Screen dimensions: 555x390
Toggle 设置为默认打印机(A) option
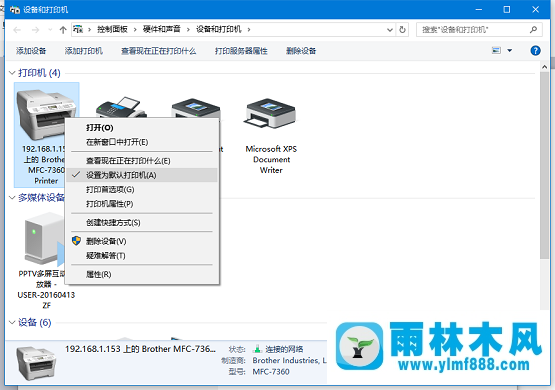(142, 175)
